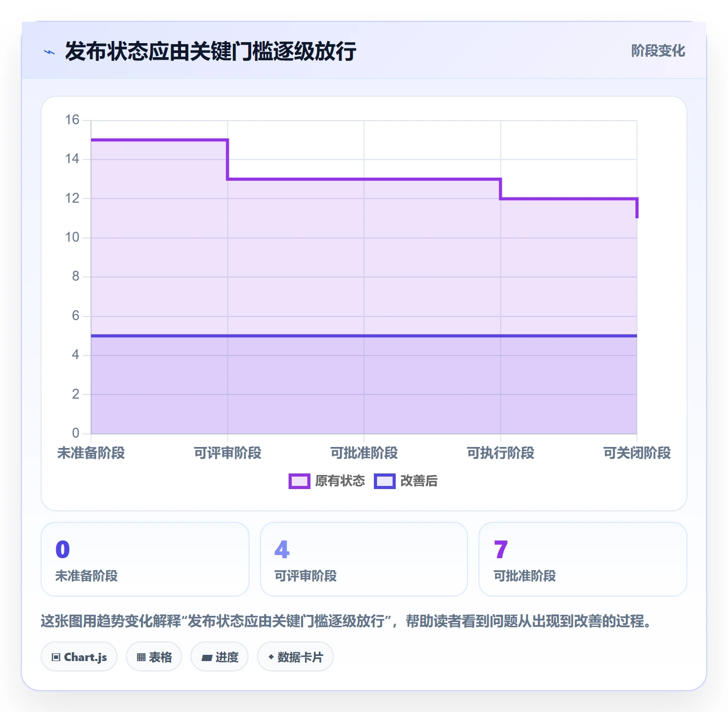Open the data card showing 0 未准备阶段

(x=145, y=559)
